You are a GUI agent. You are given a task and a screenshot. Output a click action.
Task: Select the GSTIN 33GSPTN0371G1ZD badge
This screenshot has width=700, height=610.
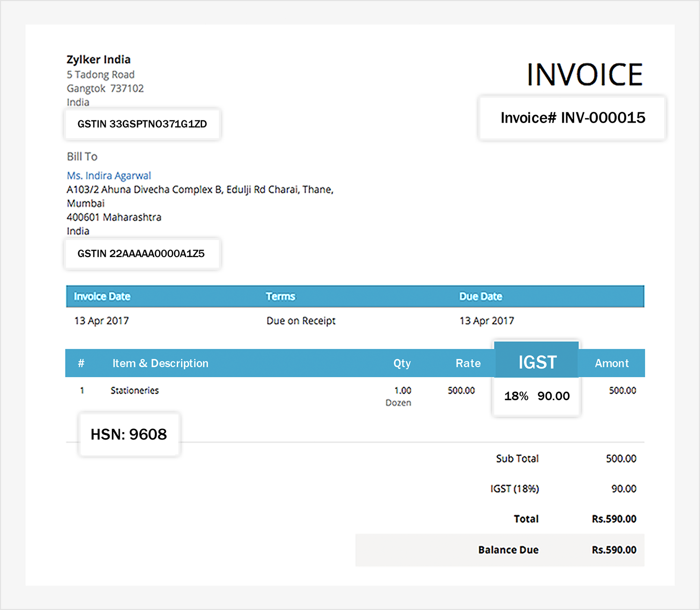pos(142,124)
